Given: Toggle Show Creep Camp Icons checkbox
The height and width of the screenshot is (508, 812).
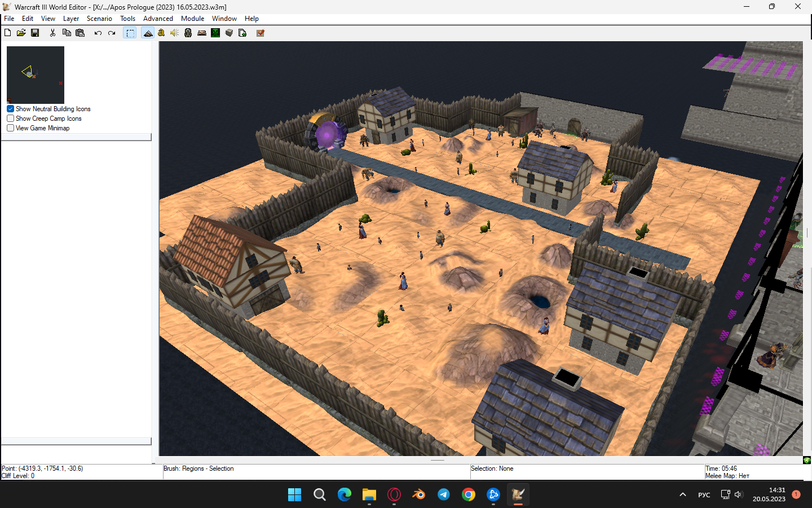Looking at the screenshot, I should click(x=10, y=119).
